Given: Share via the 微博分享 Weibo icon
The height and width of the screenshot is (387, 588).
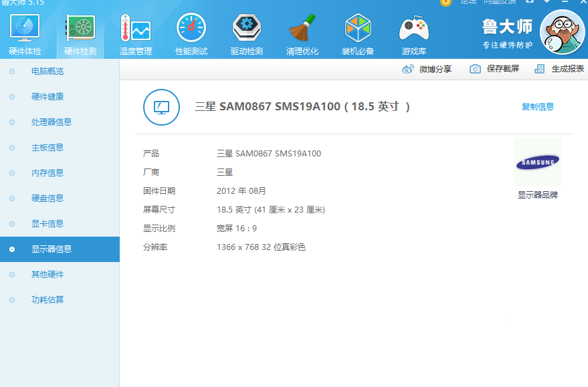Looking at the screenshot, I should coord(407,69).
